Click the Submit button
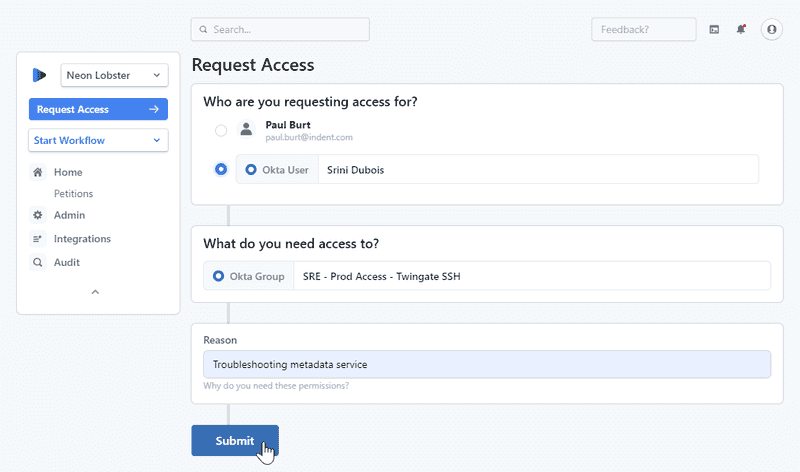This screenshot has width=800, height=472. tap(235, 440)
